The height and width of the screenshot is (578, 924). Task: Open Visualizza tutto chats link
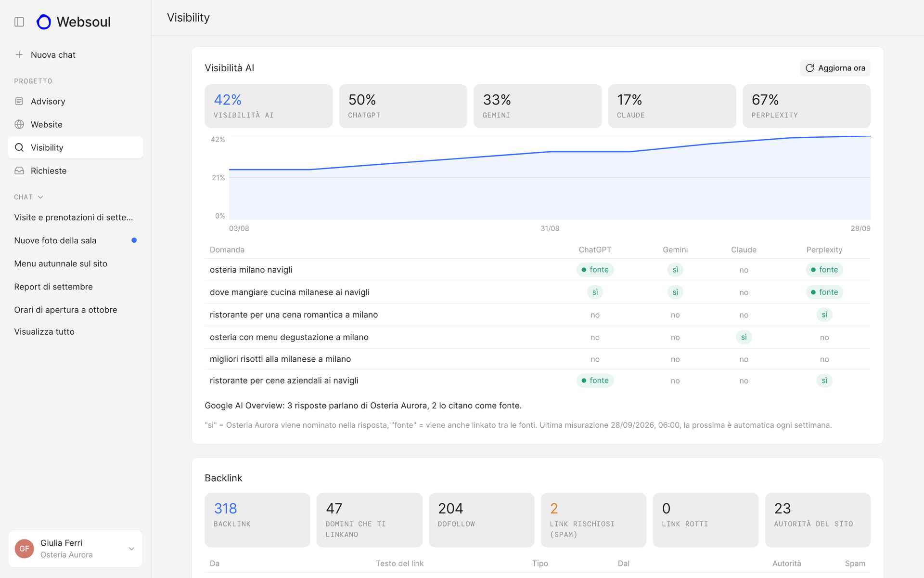[x=44, y=331]
